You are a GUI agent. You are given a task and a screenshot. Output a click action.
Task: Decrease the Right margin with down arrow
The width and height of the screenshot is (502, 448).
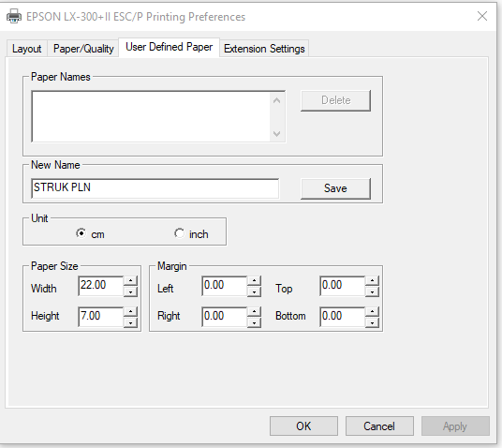pos(254,322)
